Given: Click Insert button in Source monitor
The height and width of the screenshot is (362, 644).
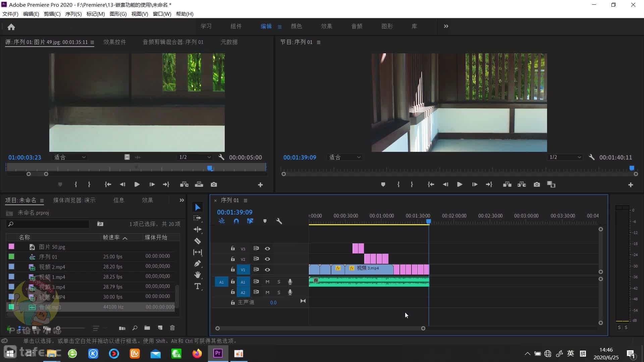Looking at the screenshot, I should (x=184, y=185).
